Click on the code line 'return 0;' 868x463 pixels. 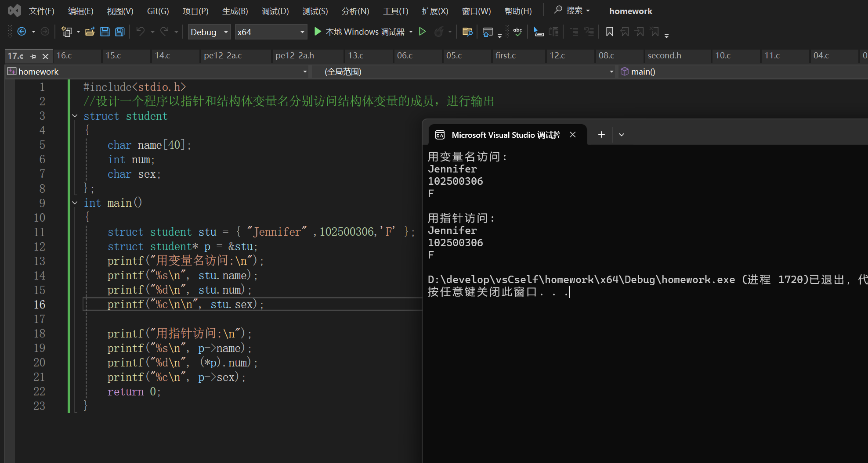[134, 391]
